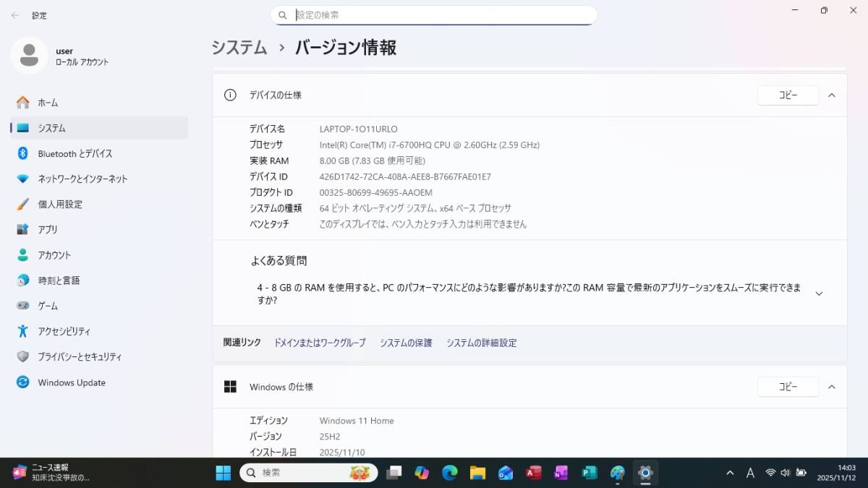
Task: Click the Windows Update sync icon
Action: point(23,382)
